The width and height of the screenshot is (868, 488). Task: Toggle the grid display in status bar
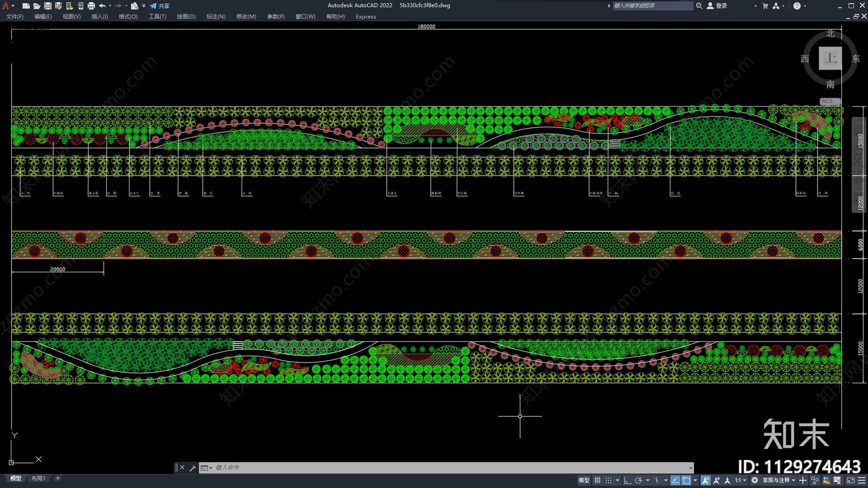(x=597, y=480)
